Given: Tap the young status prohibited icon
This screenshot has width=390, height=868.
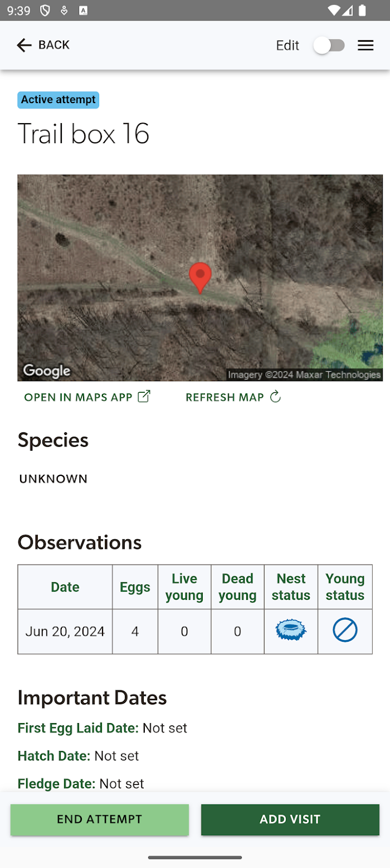Looking at the screenshot, I should click(x=345, y=631).
